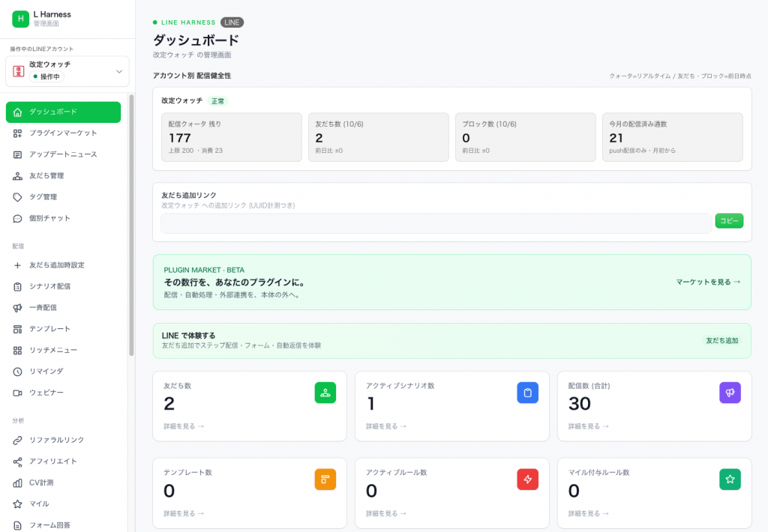The width and height of the screenshot is (768, 532).
Task: Click the プラグインマーケット grid icon
Action: tap(18, 133)
